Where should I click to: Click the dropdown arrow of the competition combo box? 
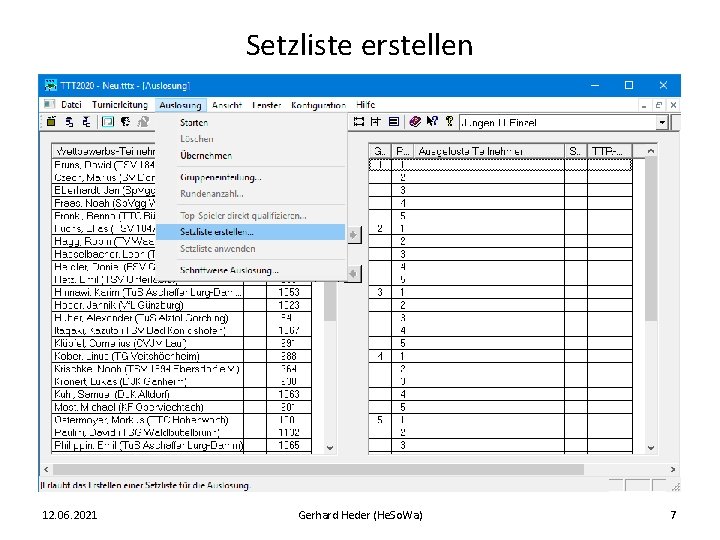[x=662, y=123]
